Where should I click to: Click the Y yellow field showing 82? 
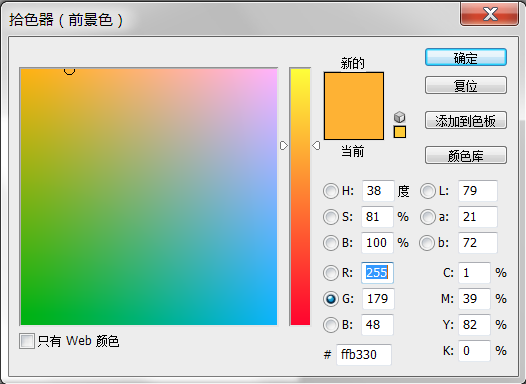coord(474,325)
